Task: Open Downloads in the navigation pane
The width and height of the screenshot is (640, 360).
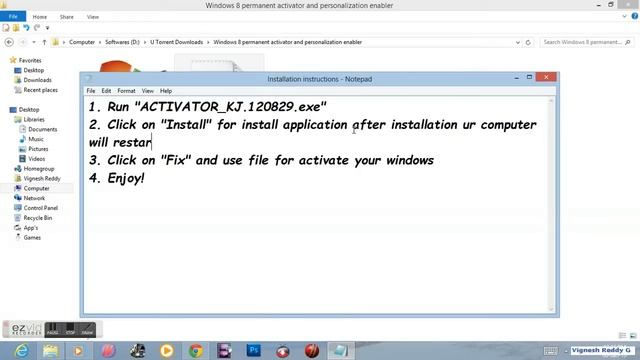Action: click(37, 80)
